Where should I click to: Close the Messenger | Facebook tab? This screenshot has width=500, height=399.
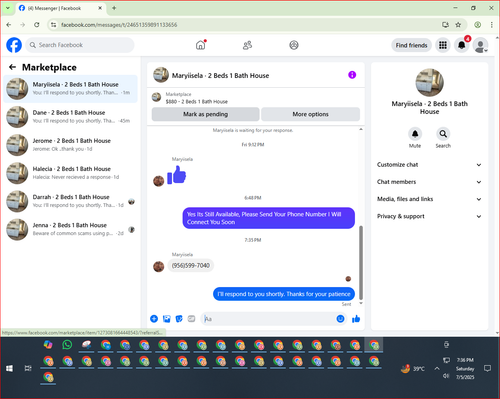pyautogui.click(x=100, y=8)
